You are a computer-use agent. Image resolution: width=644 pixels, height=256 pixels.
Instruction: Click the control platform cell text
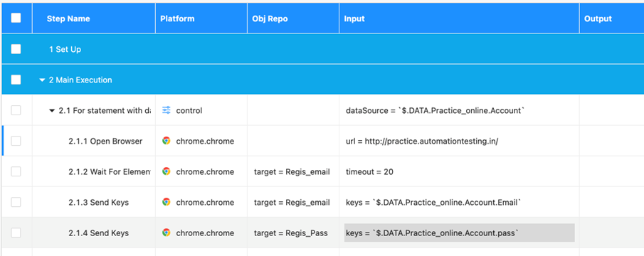click(x=189, y=111)
